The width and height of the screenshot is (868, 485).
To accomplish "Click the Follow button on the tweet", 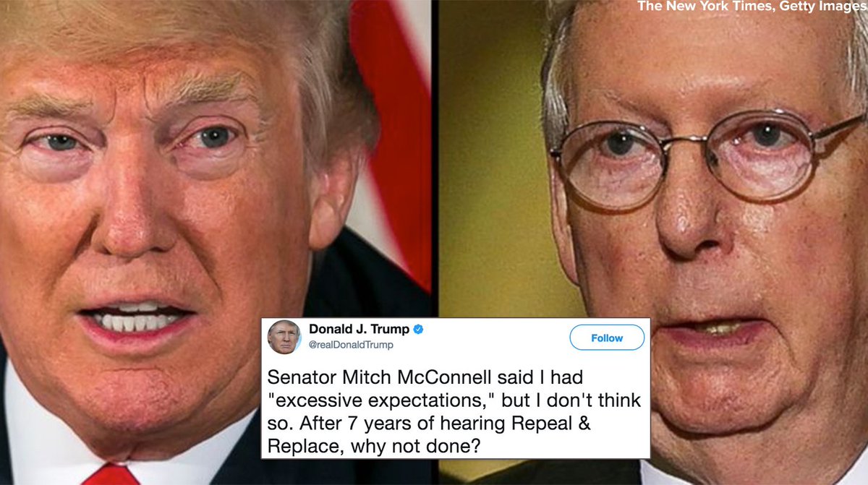I will coord(607,338).
